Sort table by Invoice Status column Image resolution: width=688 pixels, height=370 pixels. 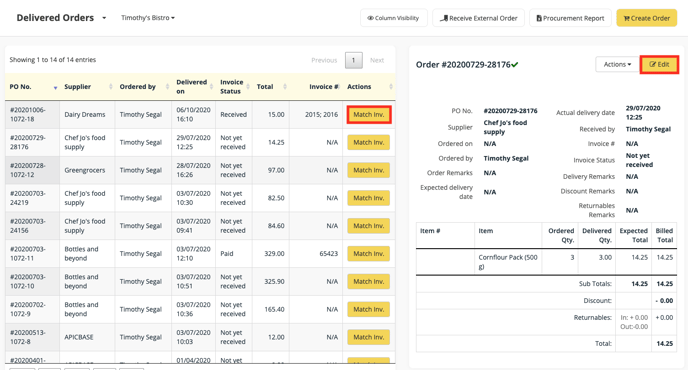tap(234, 87)
